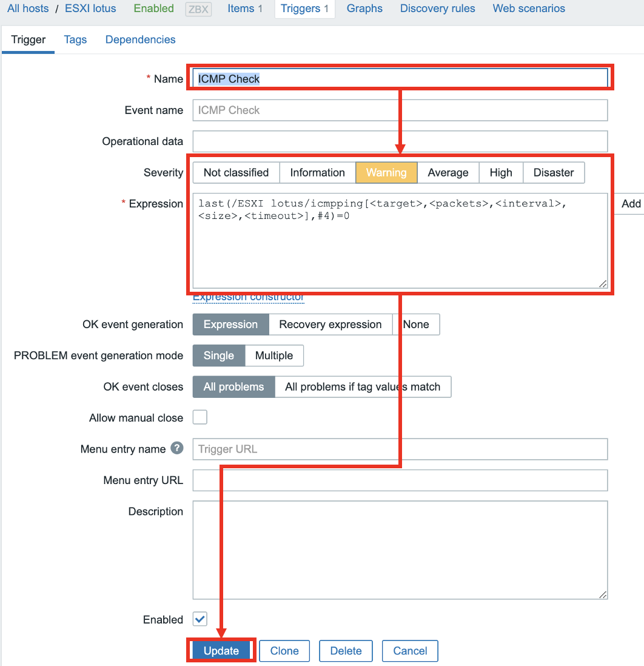Set severity to Disaster

point(553,172)
